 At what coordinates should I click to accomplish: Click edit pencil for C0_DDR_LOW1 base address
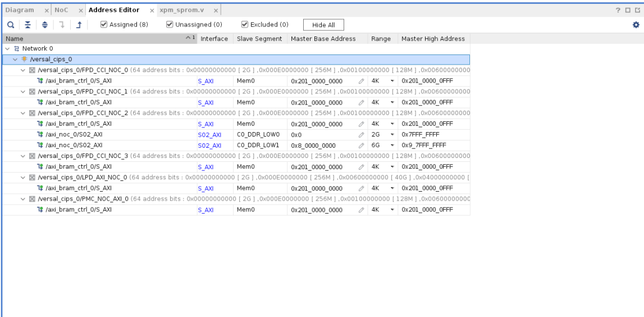363,146
